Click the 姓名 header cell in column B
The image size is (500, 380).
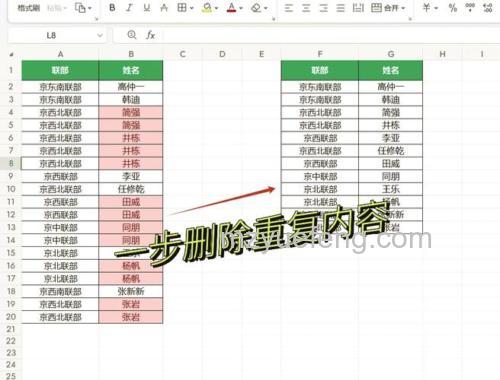[131, 70]
